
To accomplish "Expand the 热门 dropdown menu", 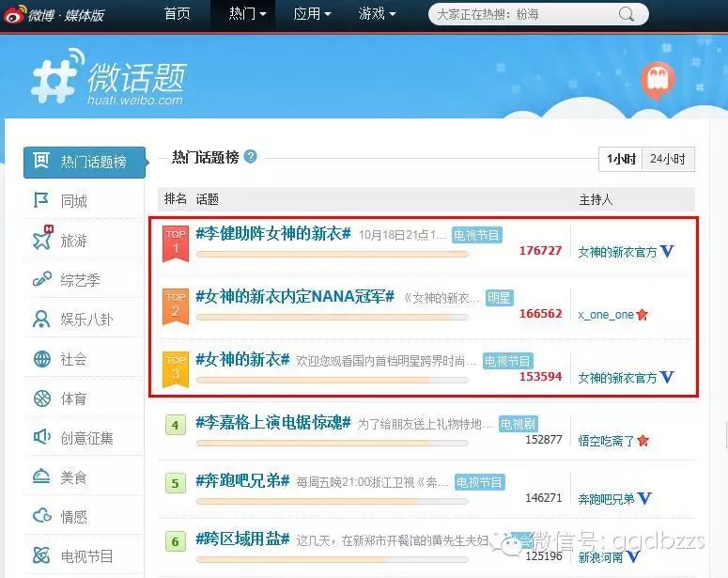I will (247, 14).
